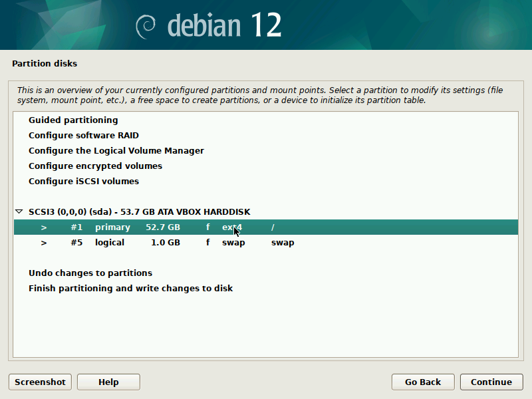Click the arrow beside partition #5
Image resolution: width=532 pixels, height=399 pixels.
[44, 243]
